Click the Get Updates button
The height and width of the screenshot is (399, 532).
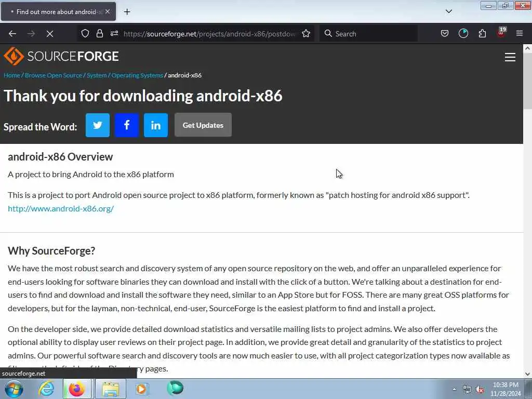(x=203, y=125)
